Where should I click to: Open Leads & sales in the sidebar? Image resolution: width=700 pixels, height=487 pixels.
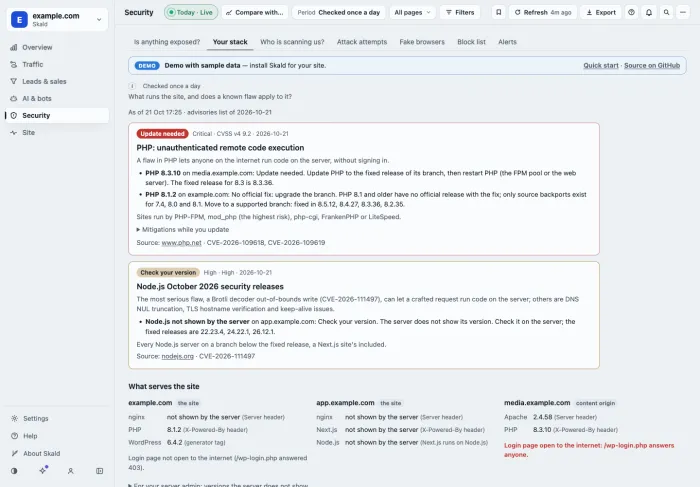coord(57,81)
